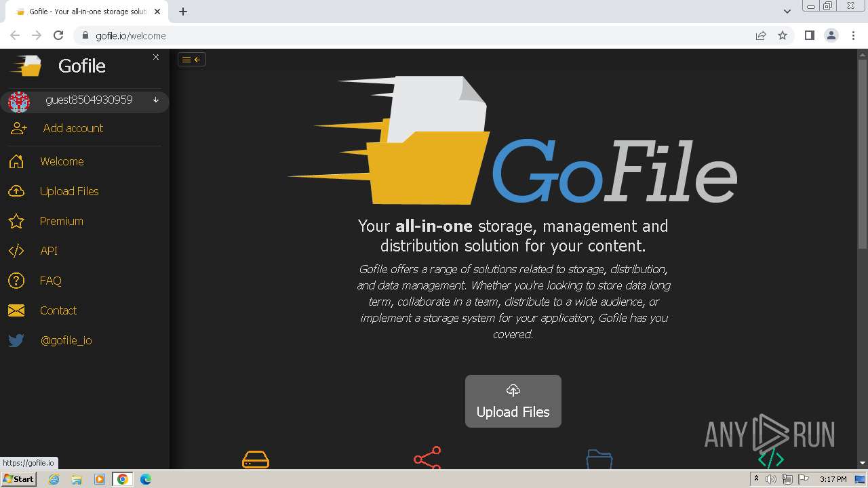This screenshot has width=868, height=488.
Task: Open the browser side panel
Action: [809, 35]
